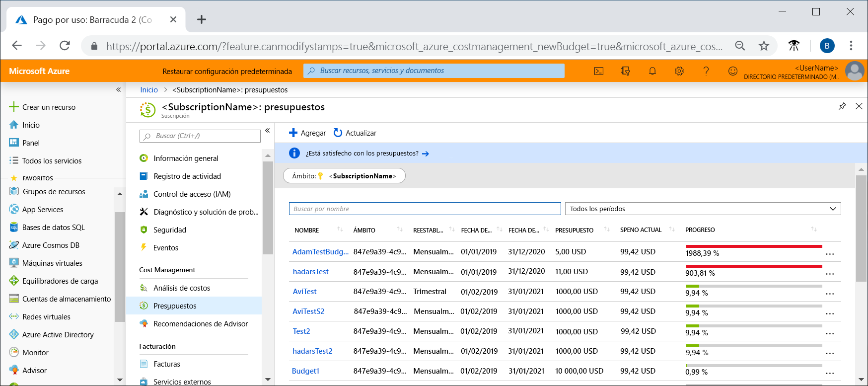The height and width of the screenshot is (386, 868).
Task: Open the AdamTestBudg budget link
Action: coord(320,252)
